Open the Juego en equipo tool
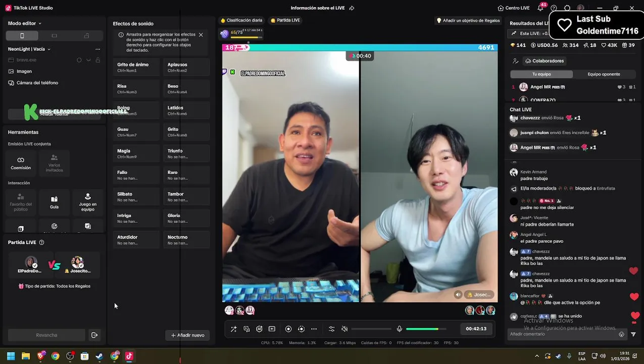Screen dimensions: 644x364 87,202
